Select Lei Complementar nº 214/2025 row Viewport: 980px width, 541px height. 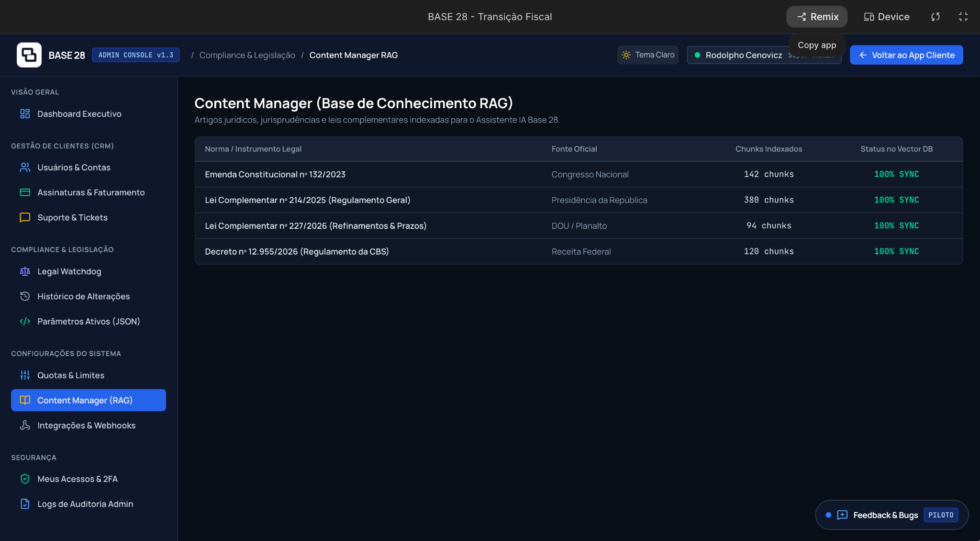[x=579, y=200]
